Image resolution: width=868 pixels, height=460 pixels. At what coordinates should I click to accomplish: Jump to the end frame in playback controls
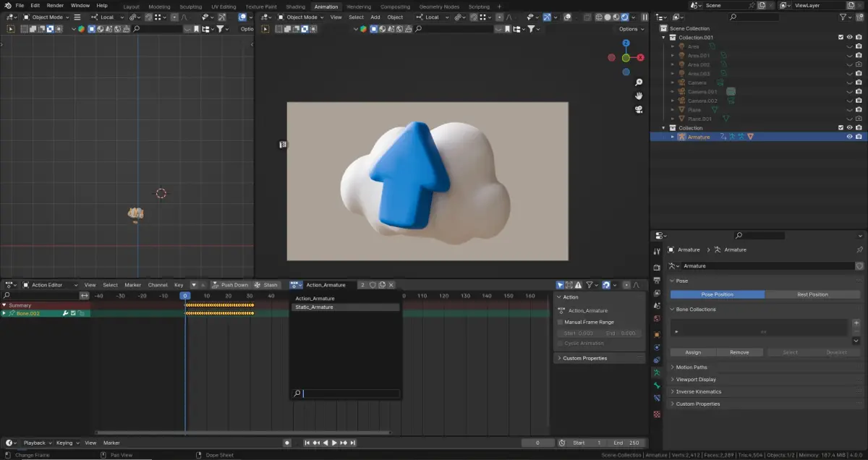pyautogui.click(x=352, y=443)
